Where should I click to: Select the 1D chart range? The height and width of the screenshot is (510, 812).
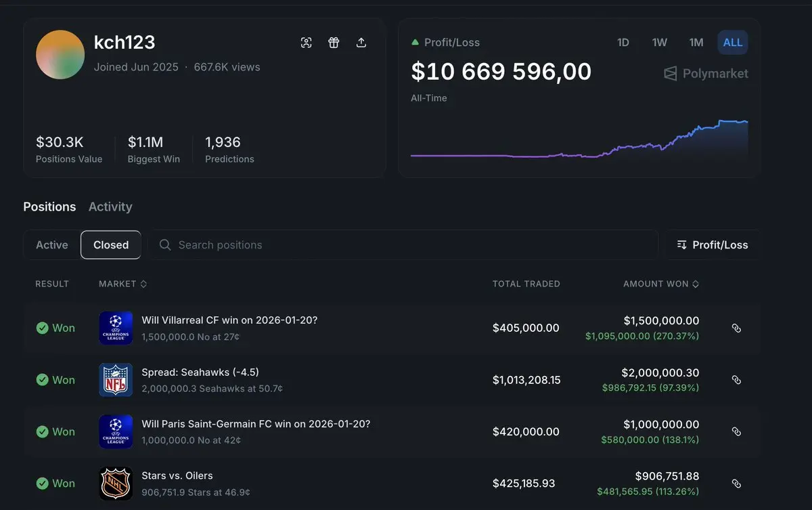pyautogui.click(x=623, y=42)
